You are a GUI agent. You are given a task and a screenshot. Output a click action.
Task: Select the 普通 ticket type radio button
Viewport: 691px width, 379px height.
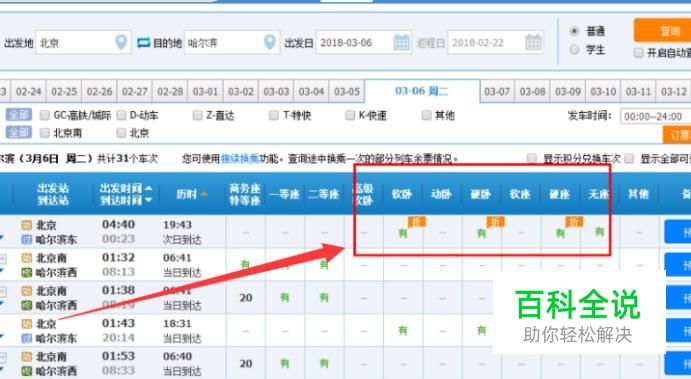coord(574,31)
